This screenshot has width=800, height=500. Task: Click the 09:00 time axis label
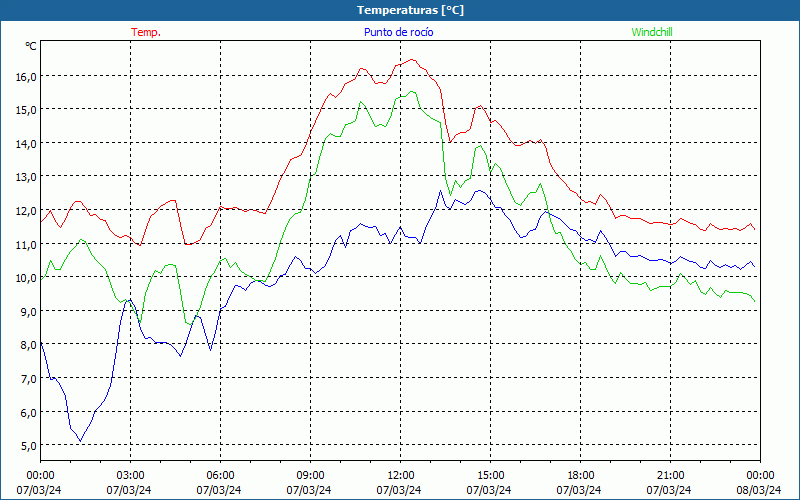[x=310, y=476]
